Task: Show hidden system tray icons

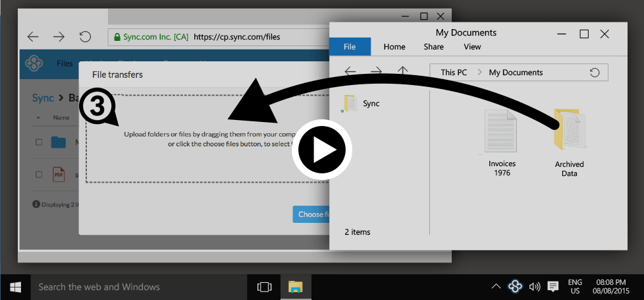Action: tap(496, 287)
